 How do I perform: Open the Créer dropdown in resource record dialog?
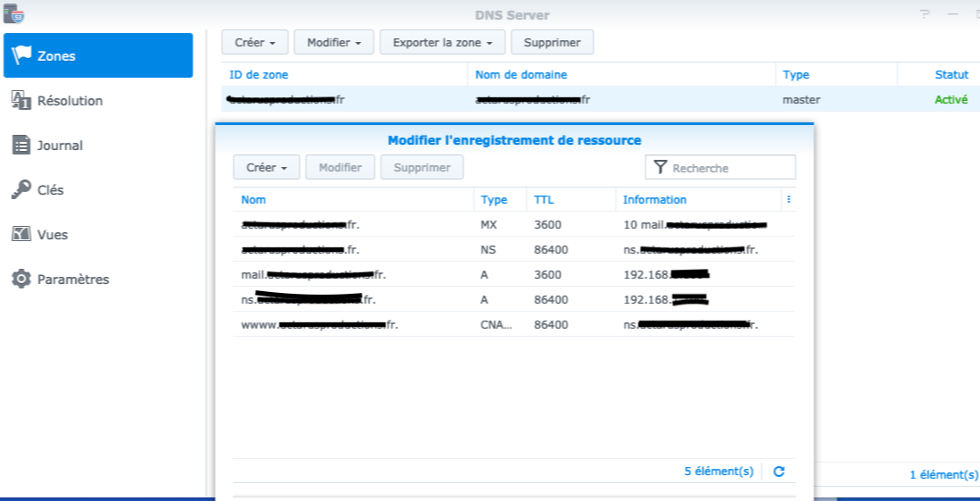pos(267,167)
